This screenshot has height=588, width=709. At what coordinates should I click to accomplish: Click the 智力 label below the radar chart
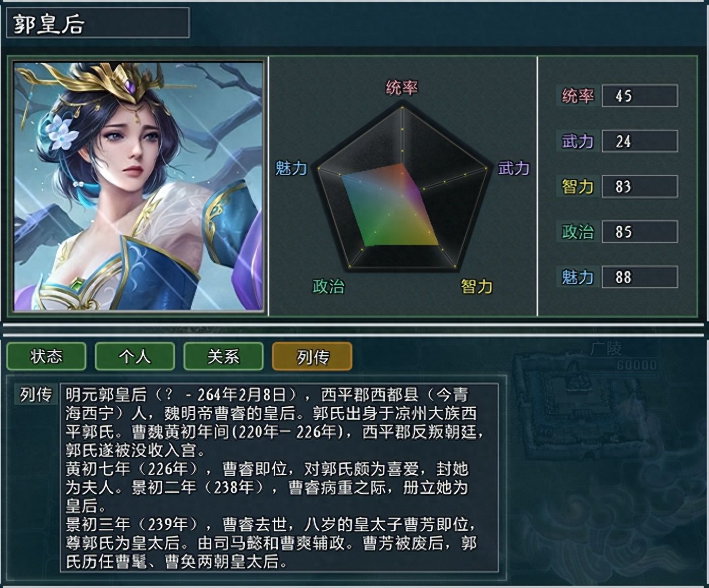click(x=477, y=286)
